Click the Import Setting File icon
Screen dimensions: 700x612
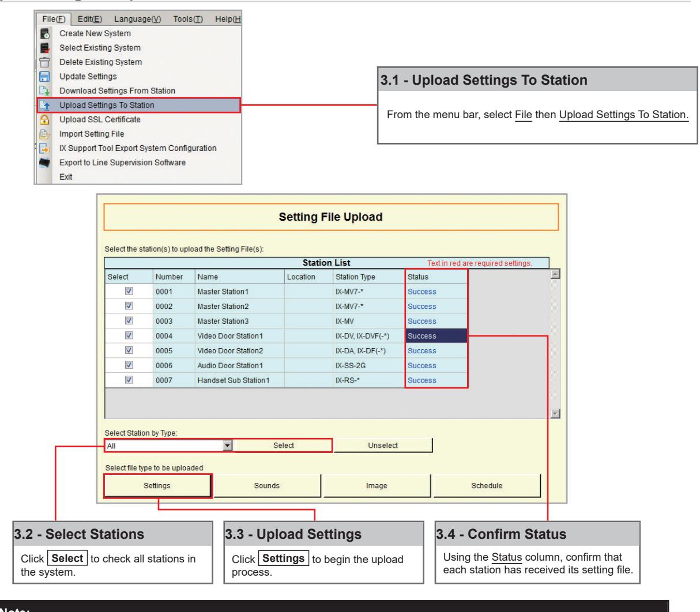pos(43,134)
